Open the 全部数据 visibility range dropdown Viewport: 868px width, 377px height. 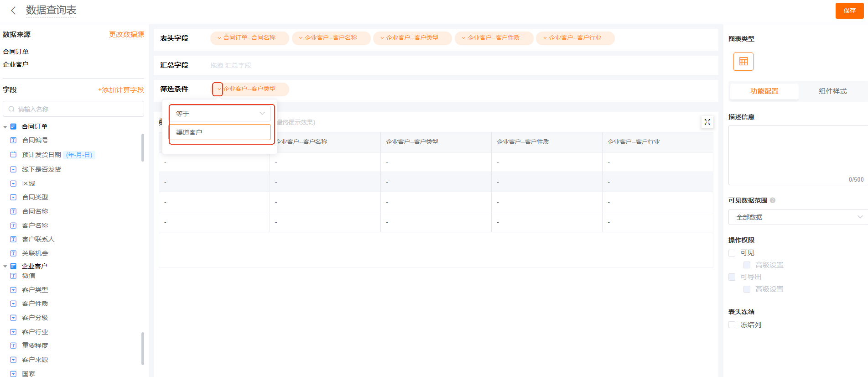click(798, 217)
